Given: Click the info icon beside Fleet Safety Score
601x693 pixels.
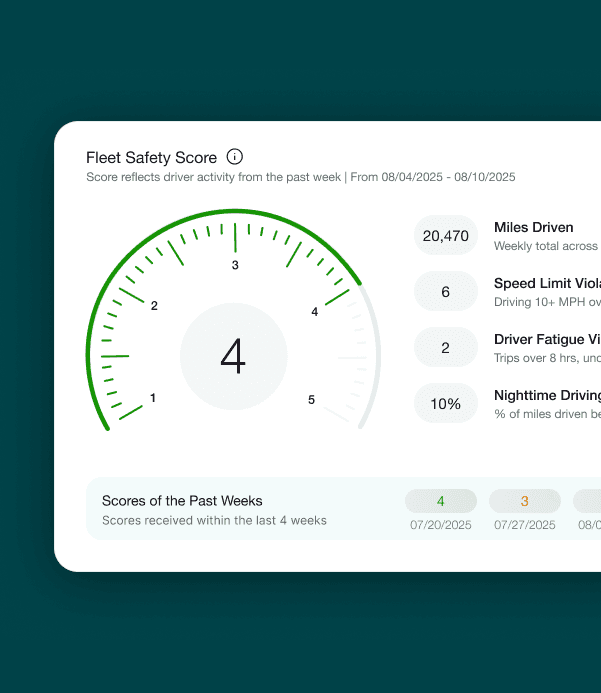Looking at the screenshot, I should click(x=234, y=157).
